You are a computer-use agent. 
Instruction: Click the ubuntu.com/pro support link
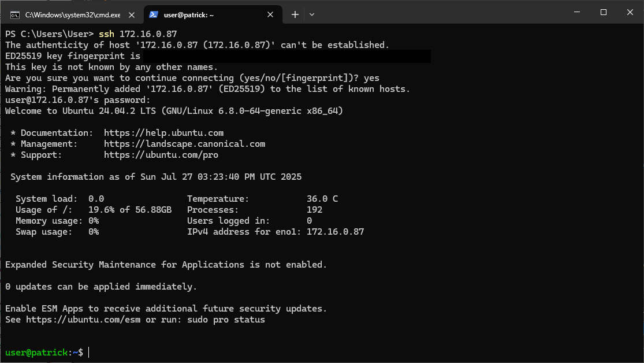161,155
